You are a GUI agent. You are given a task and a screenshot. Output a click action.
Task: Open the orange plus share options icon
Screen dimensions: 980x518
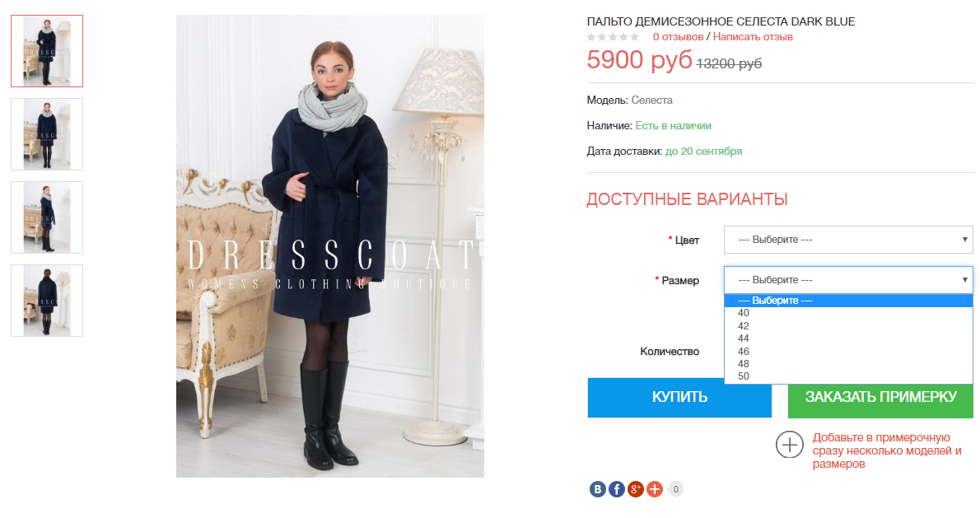[x=655, y=489]
